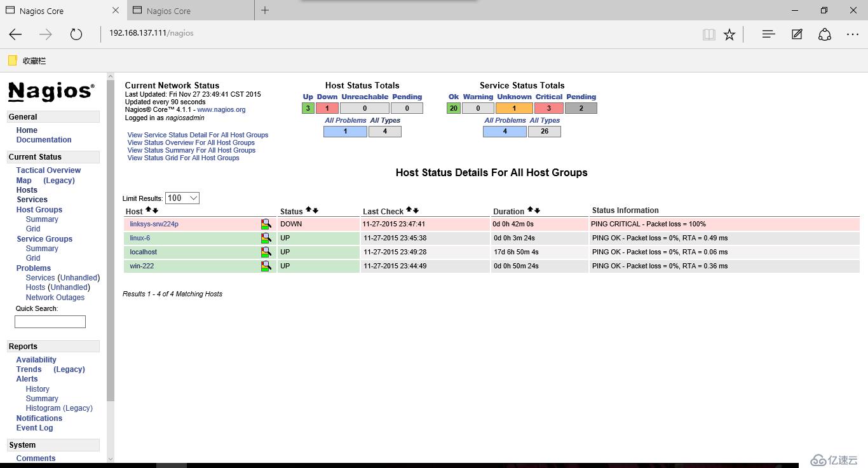
Task: Click View Status Overview For All Host Groups
Action: click(191, 142)
